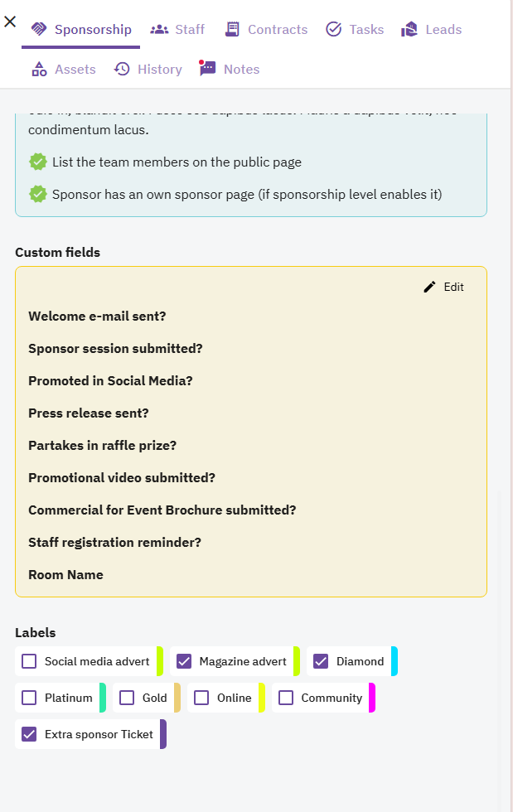Image resolution: width=513 pixels, height=812 pixels.
Task: Click the Sponsorship handshake icon
Action: pyautogui.click(x=39, y=29)
